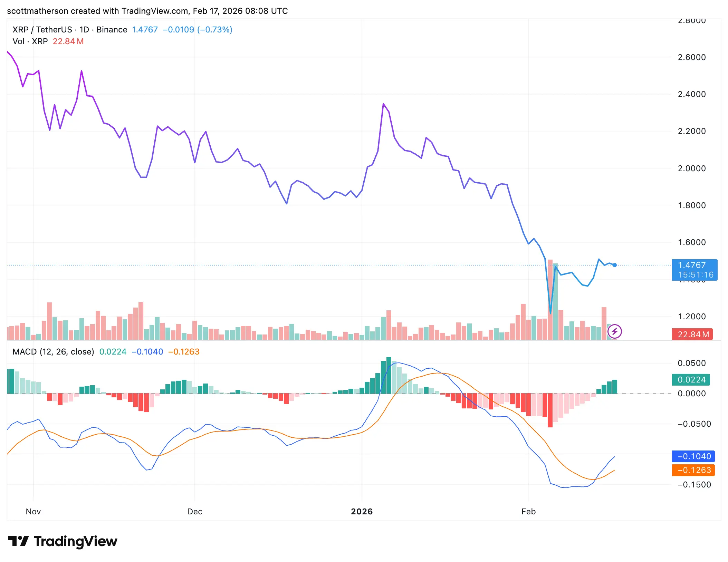The image size is (728, 562).
Task: Click the Dec label on the time axis
Action: point(194,512)
